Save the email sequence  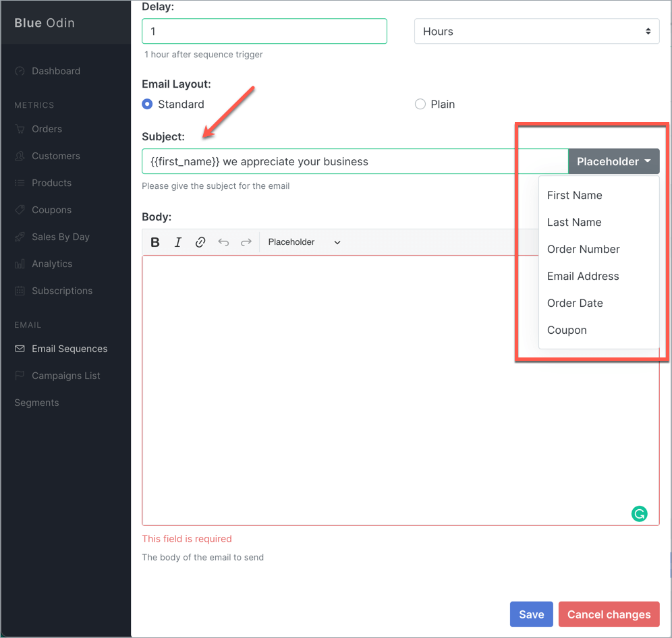pyautogui.click(x=531, y=614)
